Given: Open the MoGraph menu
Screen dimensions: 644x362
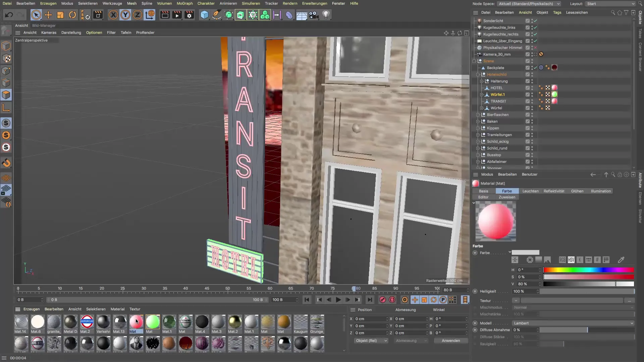Looking at the screenshot, I should pos(184,3).
